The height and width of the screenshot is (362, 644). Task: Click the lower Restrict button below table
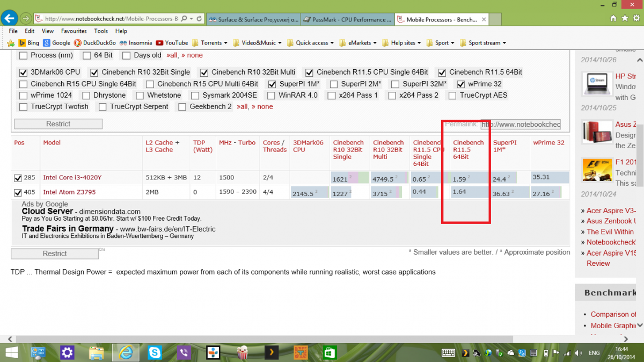[x=55, y=254]
